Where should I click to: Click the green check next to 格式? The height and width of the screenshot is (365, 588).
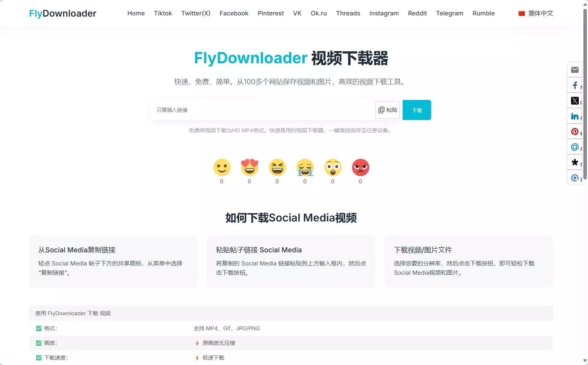tap(39, 328)
